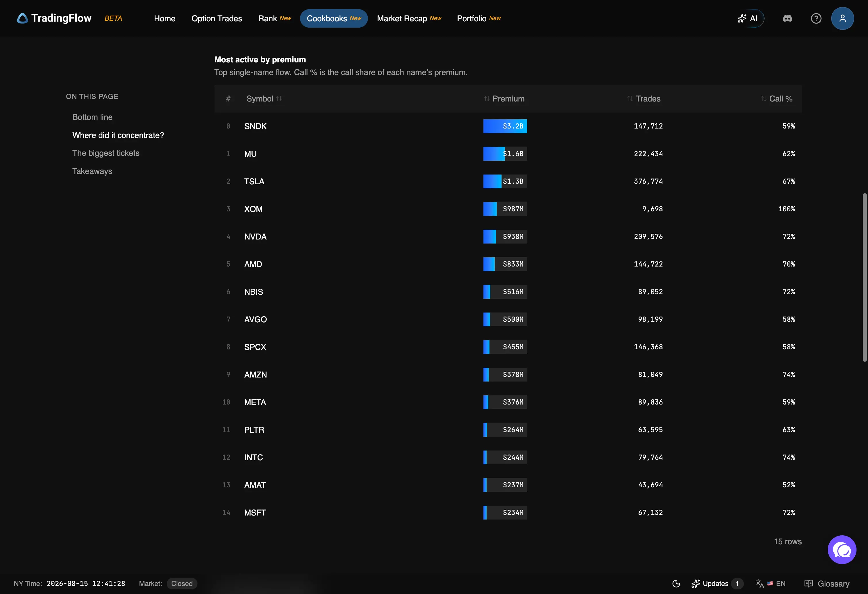Change language via EN selector
The width and height of the screenshot is (868, 594).
pyautogui.click(x=771, y=584)
